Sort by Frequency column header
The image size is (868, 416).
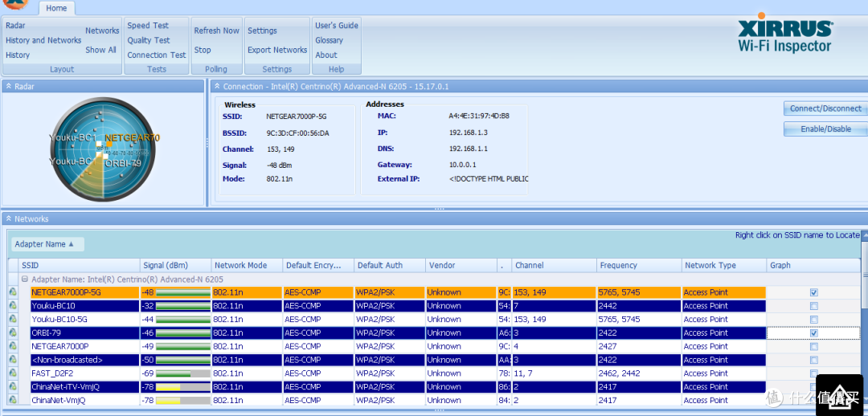(x=640, y=266)
